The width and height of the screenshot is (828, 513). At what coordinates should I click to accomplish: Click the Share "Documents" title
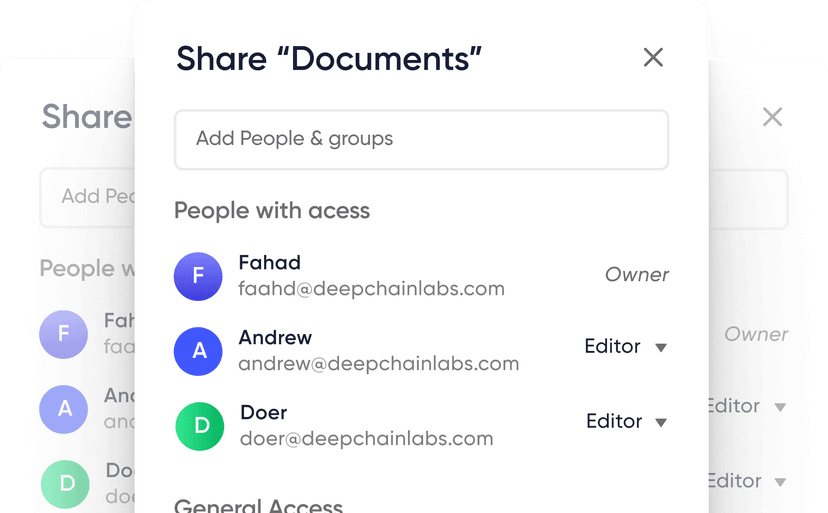point(328,59)
